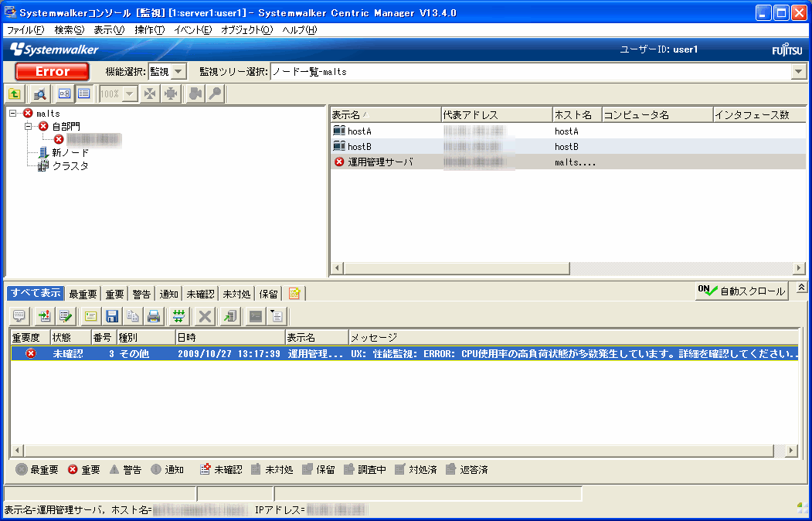Click the new-note tab icon
812x521 pixels.
(x=294, y=294)
